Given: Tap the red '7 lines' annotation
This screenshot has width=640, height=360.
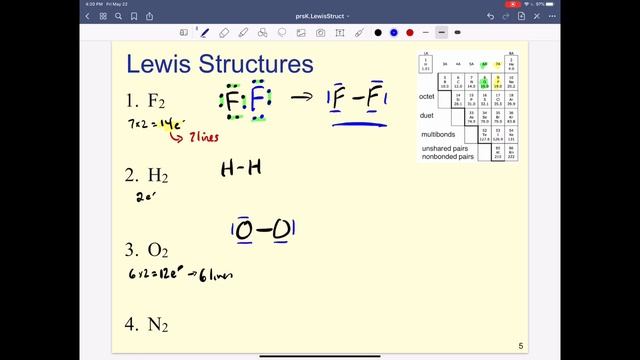Looking at the screenshot, I should tap(204, 137).
